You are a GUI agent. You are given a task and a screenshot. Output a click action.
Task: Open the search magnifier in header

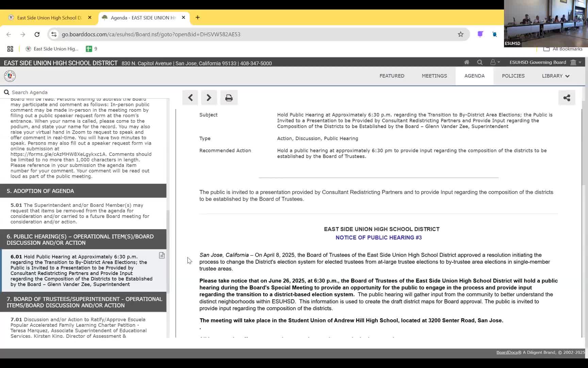click(x=480, y=62)
